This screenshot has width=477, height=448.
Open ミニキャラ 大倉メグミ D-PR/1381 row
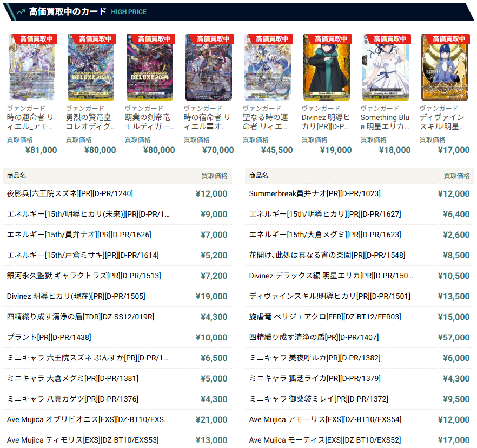pos(117,378)
